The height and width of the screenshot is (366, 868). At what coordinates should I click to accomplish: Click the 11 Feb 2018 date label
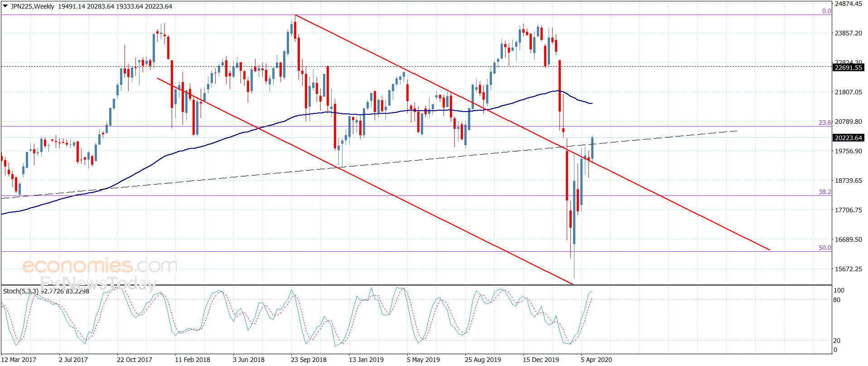point(193,360)
